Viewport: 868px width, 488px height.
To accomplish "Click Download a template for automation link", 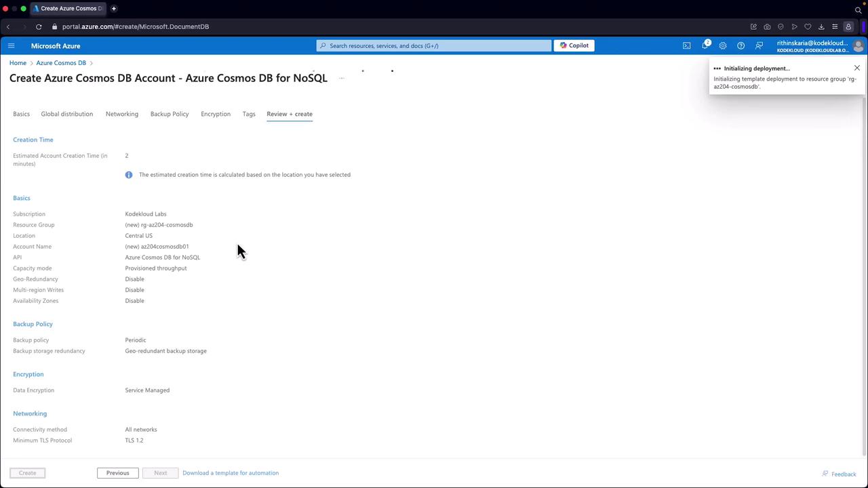I will pos(231,473).
